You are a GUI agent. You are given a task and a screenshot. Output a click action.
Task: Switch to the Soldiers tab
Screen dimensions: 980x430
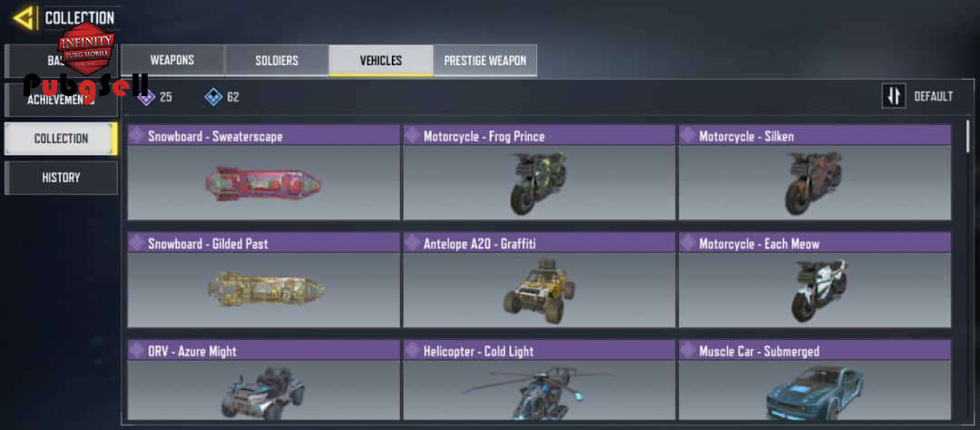click(277, 61)
